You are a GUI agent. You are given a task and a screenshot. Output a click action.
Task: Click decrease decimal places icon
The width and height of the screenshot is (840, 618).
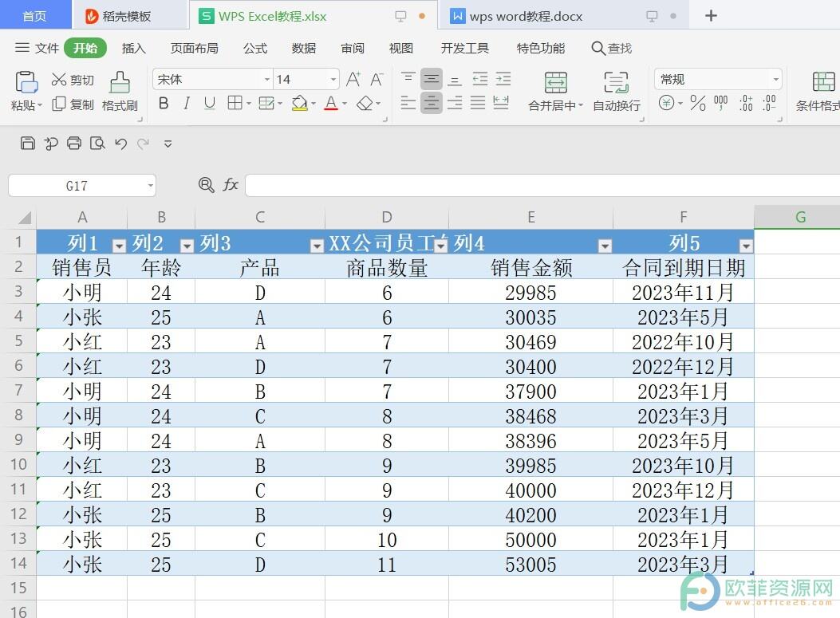(x=769, y=102)
